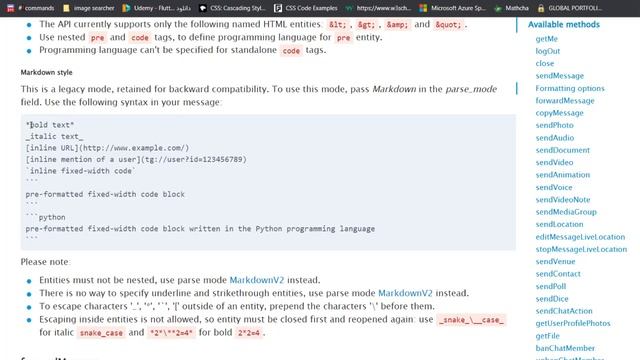The height and width of the screenshot is (360, 640).
Task: Jump to sendMessage method
Action: [560, 76]
